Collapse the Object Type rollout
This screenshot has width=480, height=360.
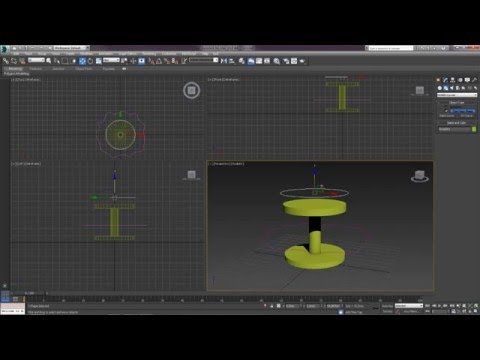[457, 102]
